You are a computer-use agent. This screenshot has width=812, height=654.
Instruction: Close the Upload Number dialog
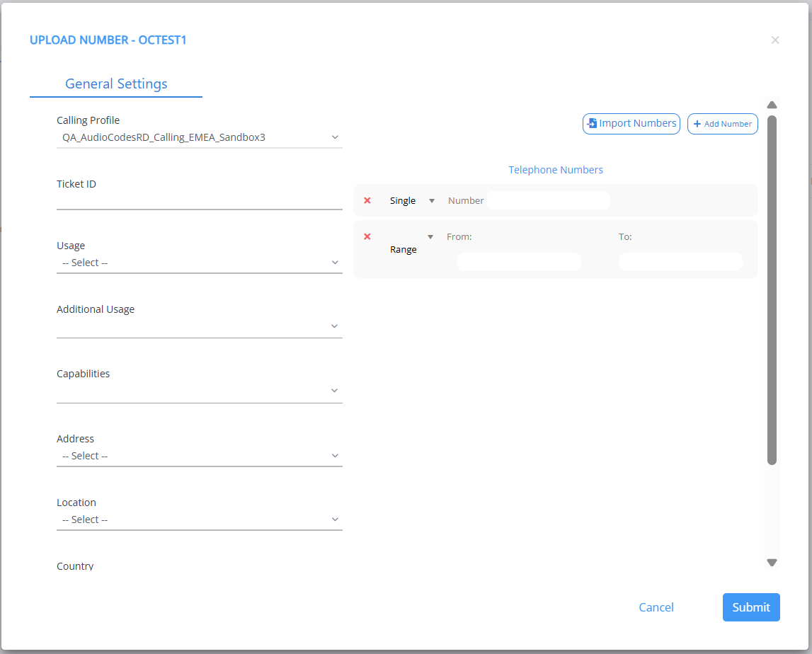point(775,40)
